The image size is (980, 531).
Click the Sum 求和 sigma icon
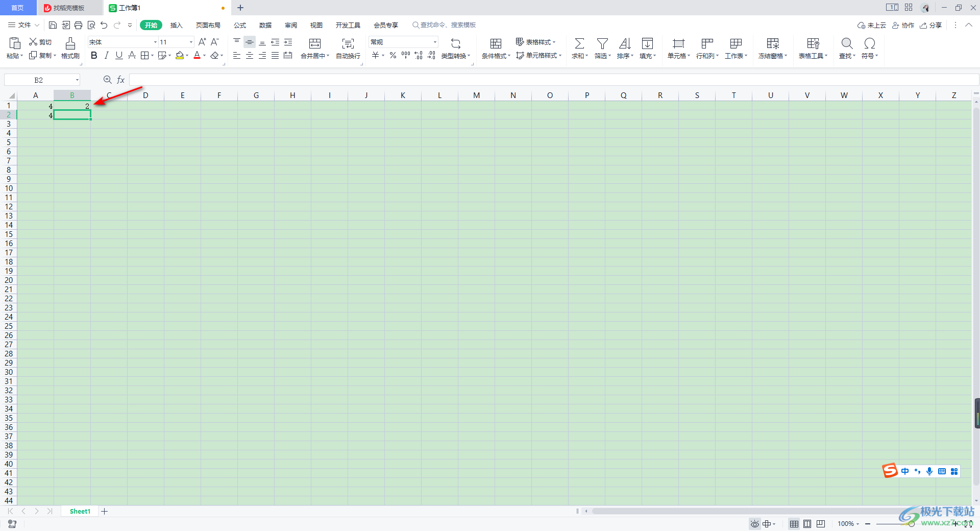[579, 43]
